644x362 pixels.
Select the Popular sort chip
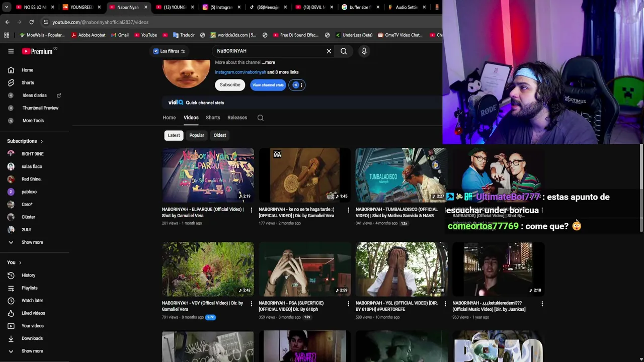point(197,135)
